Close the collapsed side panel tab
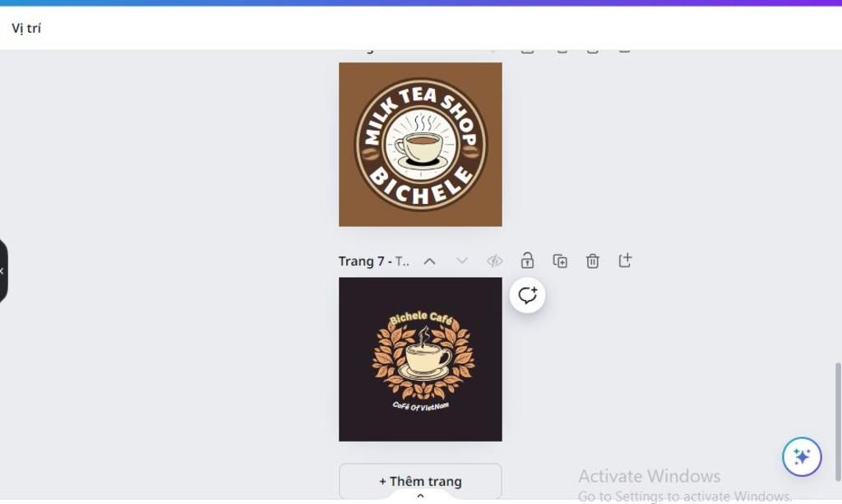Screen dimensions: 842x504 point(2,271)
